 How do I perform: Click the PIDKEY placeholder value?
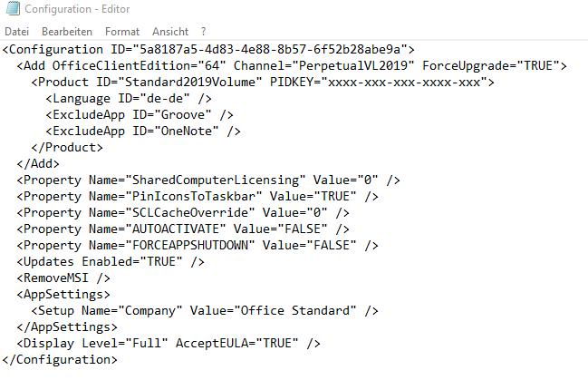pyautogui.click(x=404, y=83)
